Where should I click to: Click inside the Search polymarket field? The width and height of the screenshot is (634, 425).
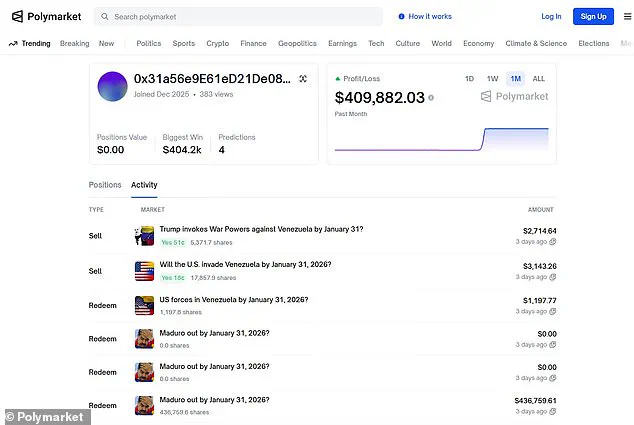240,17
